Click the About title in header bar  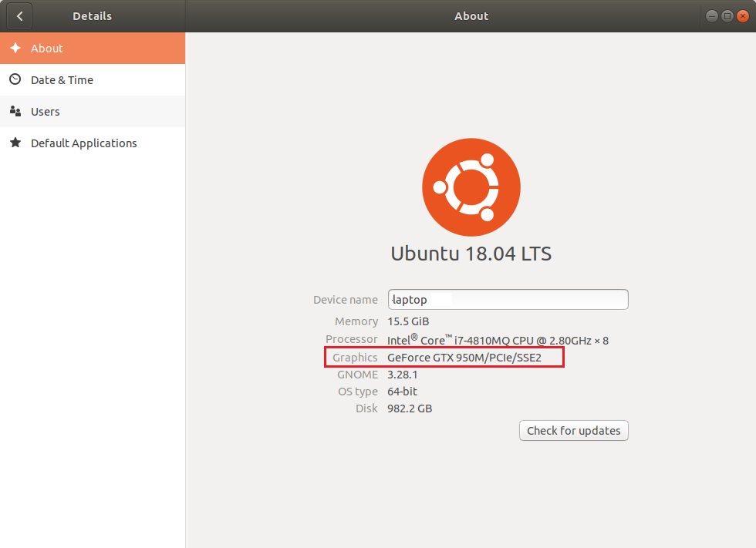[471, 16]
